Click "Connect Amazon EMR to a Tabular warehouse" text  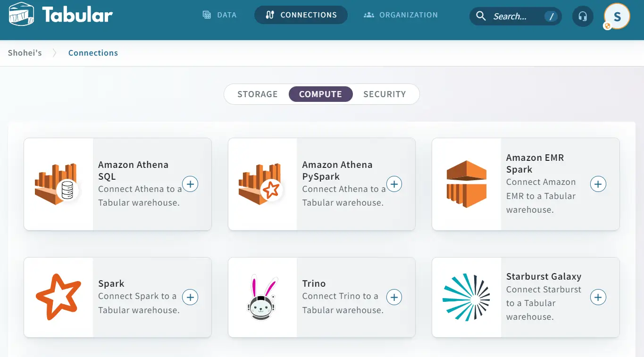[541, 196]
